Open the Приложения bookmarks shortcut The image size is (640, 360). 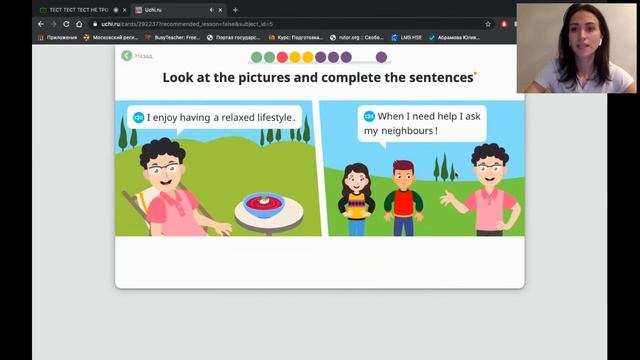click(57, 38)
